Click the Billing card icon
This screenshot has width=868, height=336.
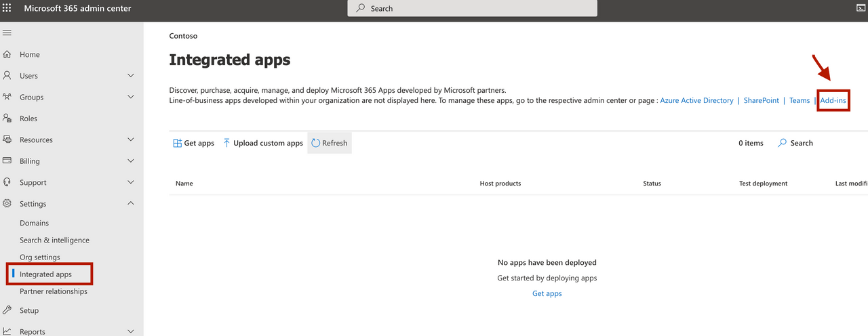click(7, 161)
